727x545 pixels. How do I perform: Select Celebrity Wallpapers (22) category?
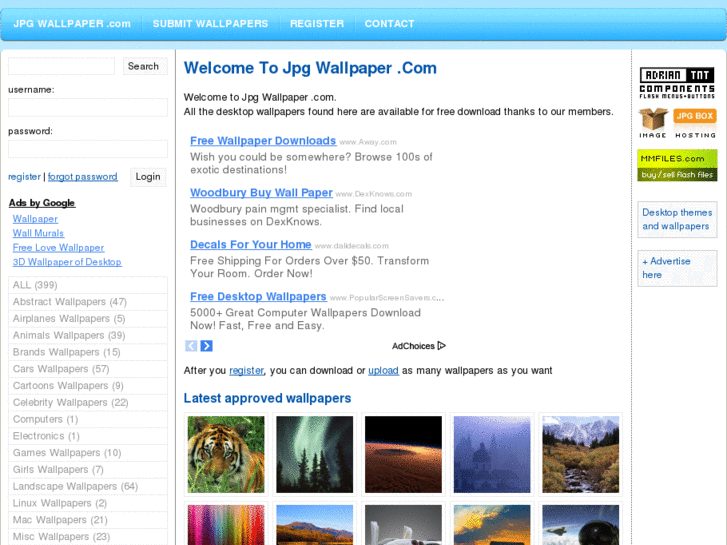(x=88, y=403)
